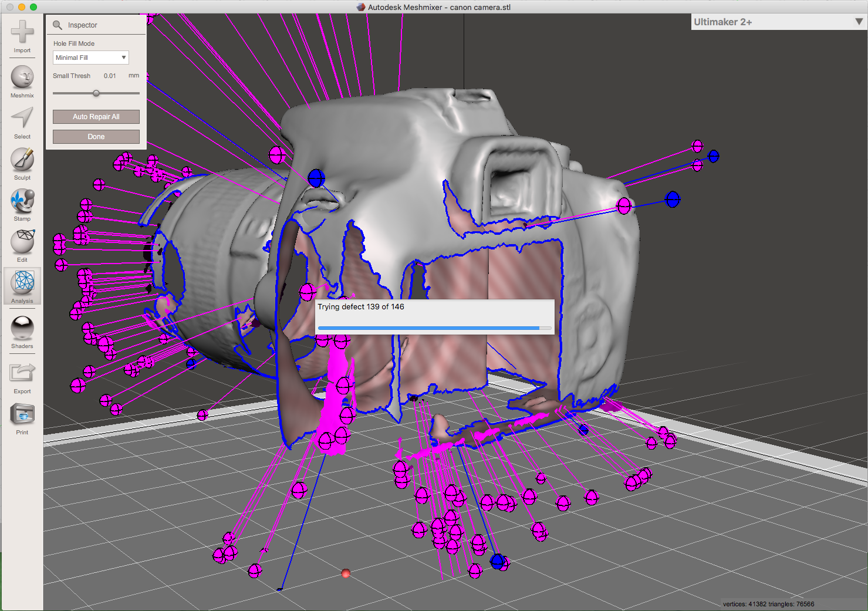Screen dimensions: 868x611
Task: Click the Inspector magnifier icon
Action: pos(58,25)
